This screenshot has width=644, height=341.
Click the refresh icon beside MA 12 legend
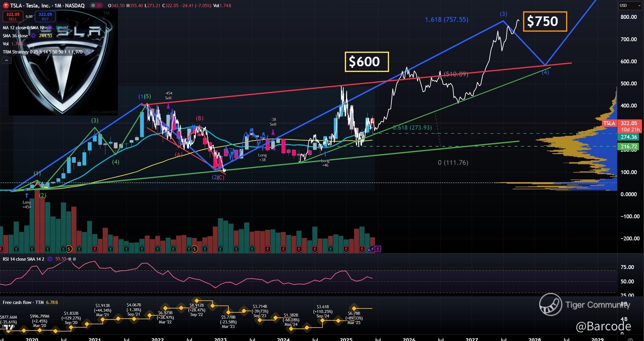[50, 28]
